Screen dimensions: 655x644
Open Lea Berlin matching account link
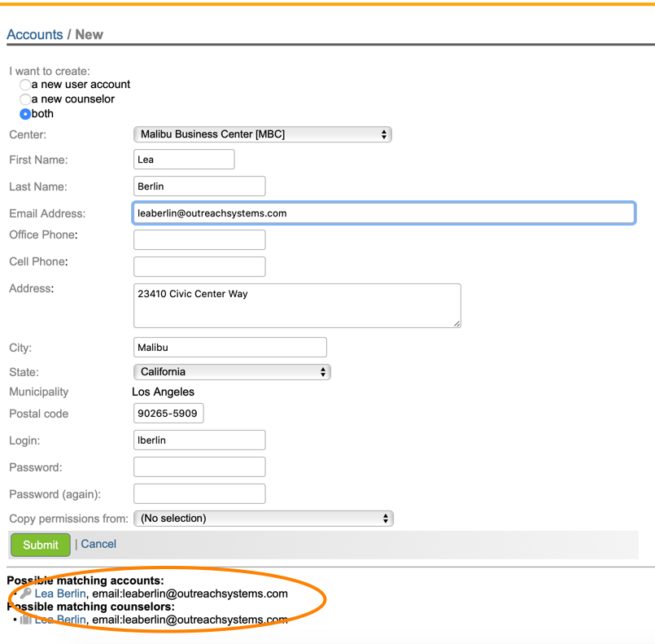click(60, 594)
